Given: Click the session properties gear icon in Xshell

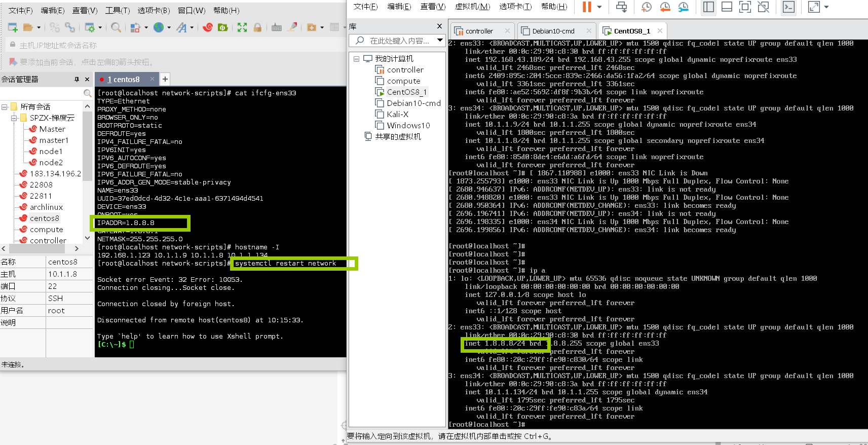Looking at the screenshot, I should tap(90, 27).
